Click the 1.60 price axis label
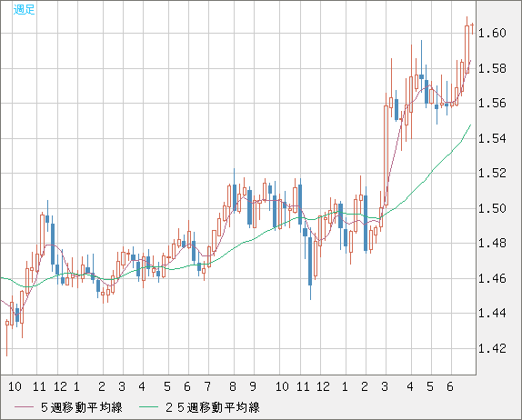 492,33
